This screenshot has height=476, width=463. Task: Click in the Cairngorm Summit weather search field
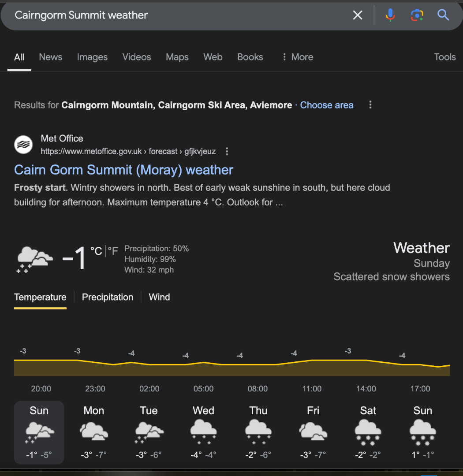point(176,15)
